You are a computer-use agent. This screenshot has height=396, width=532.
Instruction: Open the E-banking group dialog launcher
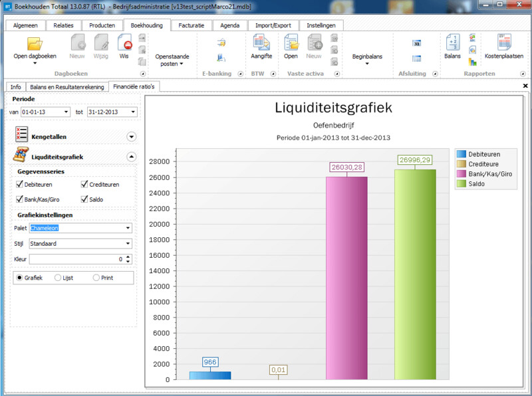tap(240, 74)
